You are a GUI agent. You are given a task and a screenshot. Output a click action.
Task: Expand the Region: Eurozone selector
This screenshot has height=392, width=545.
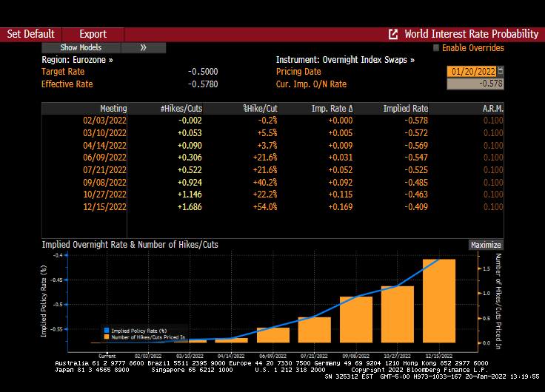77,60
